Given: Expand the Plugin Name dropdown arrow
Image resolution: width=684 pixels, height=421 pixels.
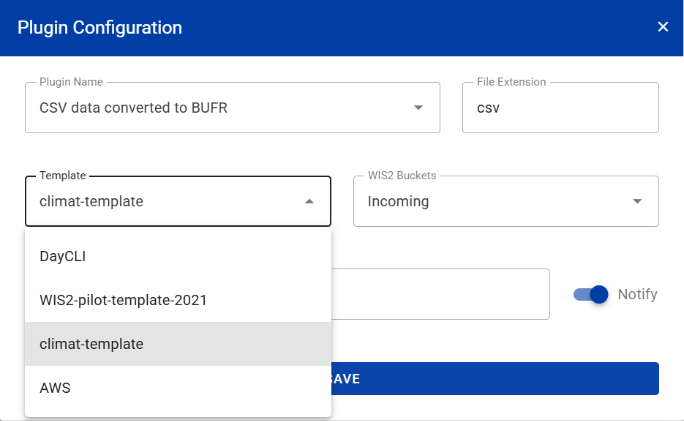Looking at the screenshot, I should (418, 107).
